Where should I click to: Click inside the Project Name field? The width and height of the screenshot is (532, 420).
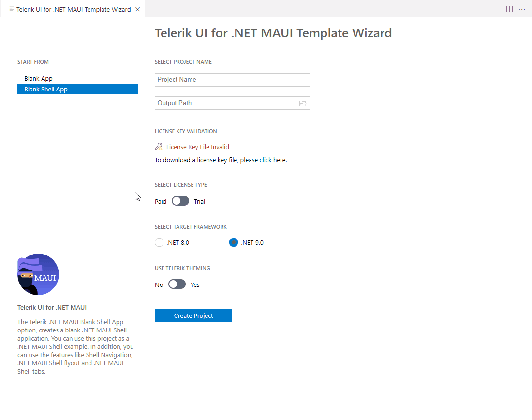[232, 79]
